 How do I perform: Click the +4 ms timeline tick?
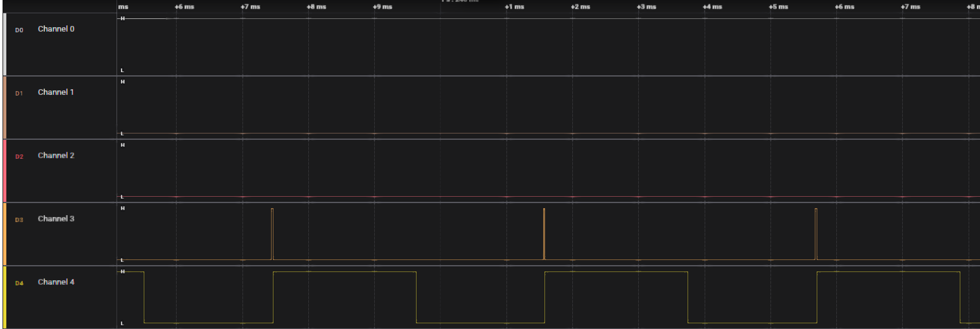click(712, 7)
